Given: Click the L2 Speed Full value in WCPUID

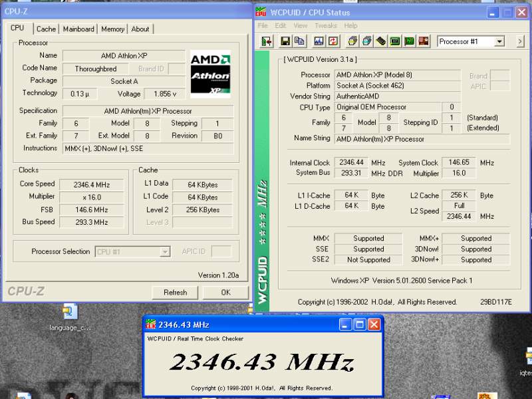Looking at the screenshot, I should 459,206.
